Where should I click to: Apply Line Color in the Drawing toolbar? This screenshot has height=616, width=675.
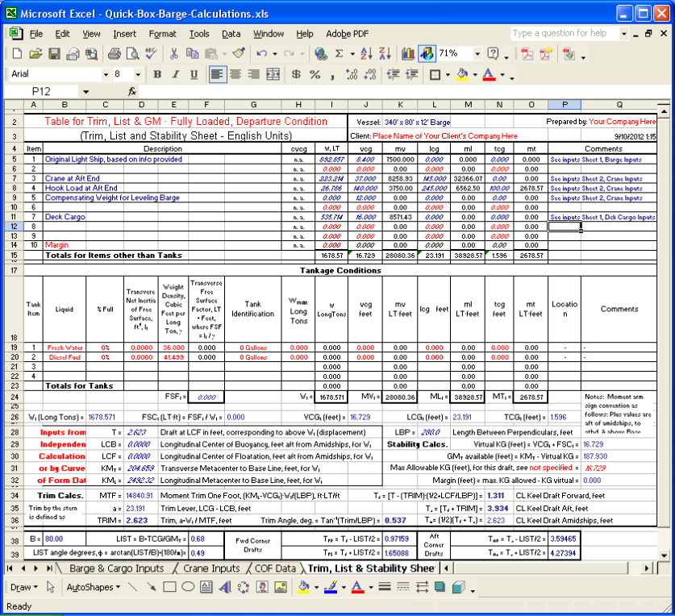[x=331, y=587]
